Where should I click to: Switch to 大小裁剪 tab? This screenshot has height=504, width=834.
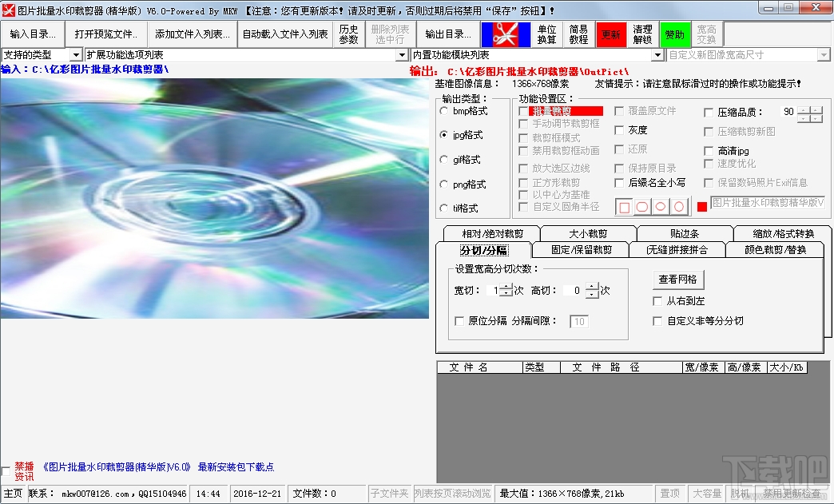coord(588,234)
